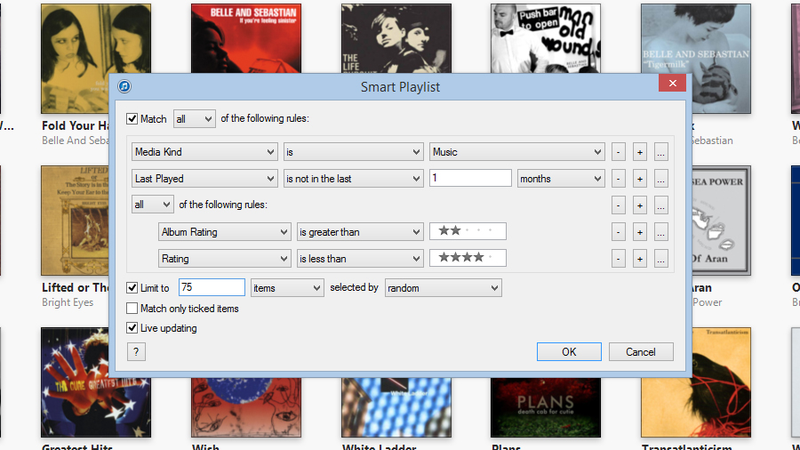Open the months unit dropdown
Image resolution: width=800 pixels, height=450 pixels.
[x=561, y=179]
